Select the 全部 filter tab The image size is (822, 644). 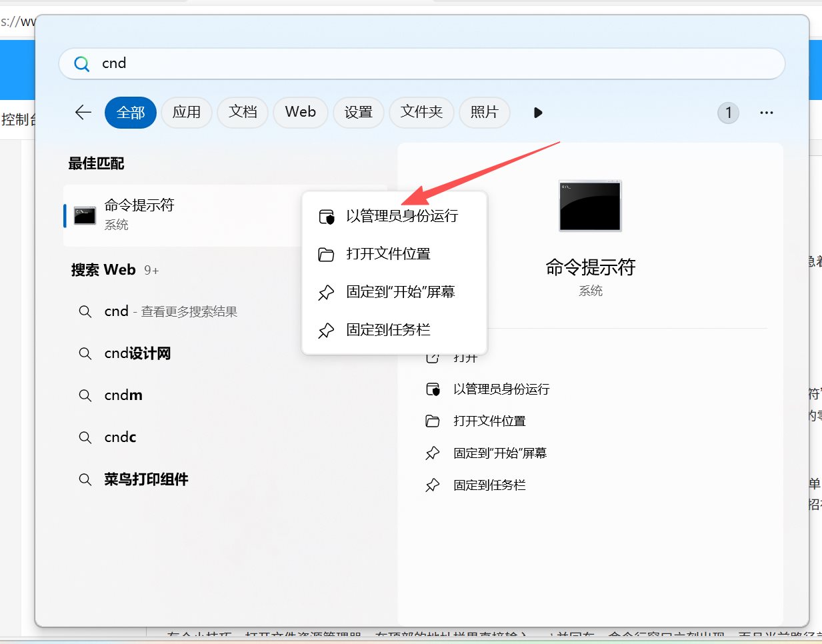[x=131, y=113]
